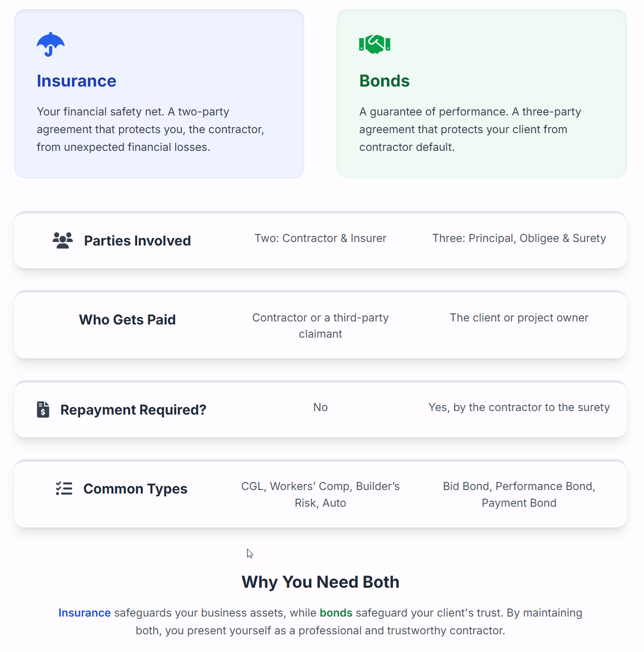Image resolution: width=644 pixels, height=652 pixels.
Task: Click 'The client or project owner' text
Action: pos(519,318)
